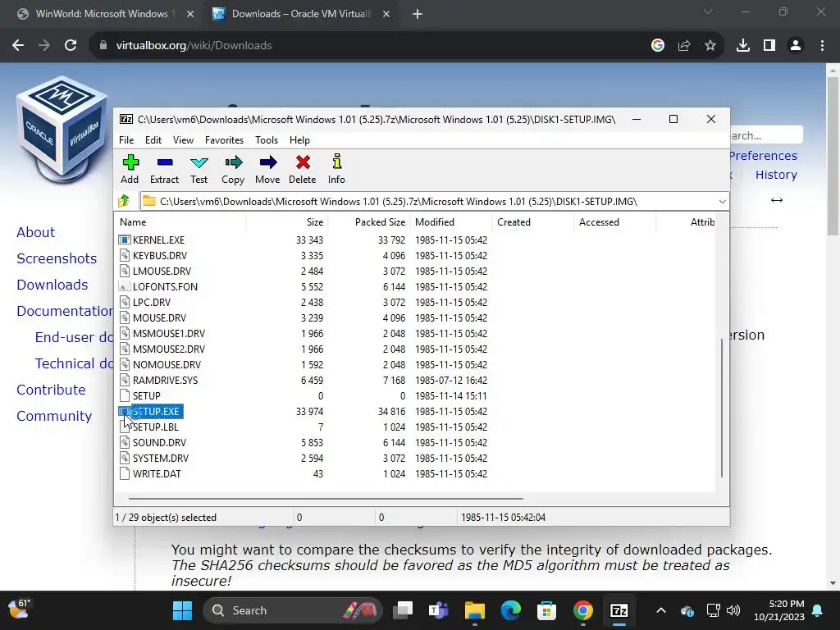Click the Task View taskbar icon

(403, 610)
